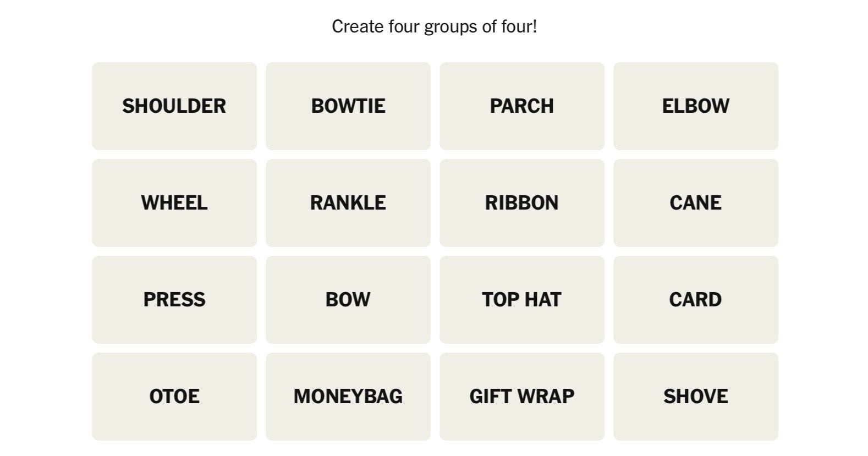Toggle the PARCH tile selection
Image resolution: width=868 pixels, height=456 pixels.
click(x=521, y=106)
